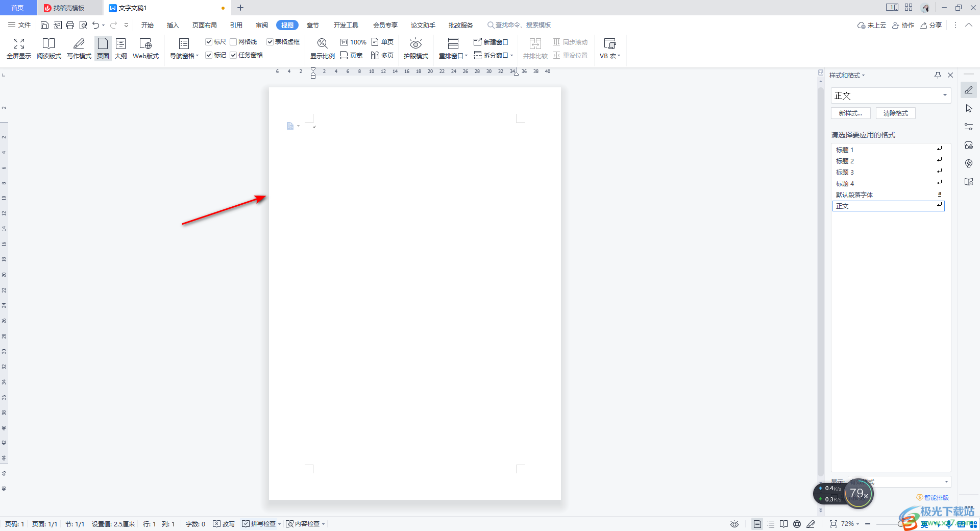The width and height of the screenshot is (980, 531).
Task: Click 智能排版 smart layout link
Action: pos(933,497)
